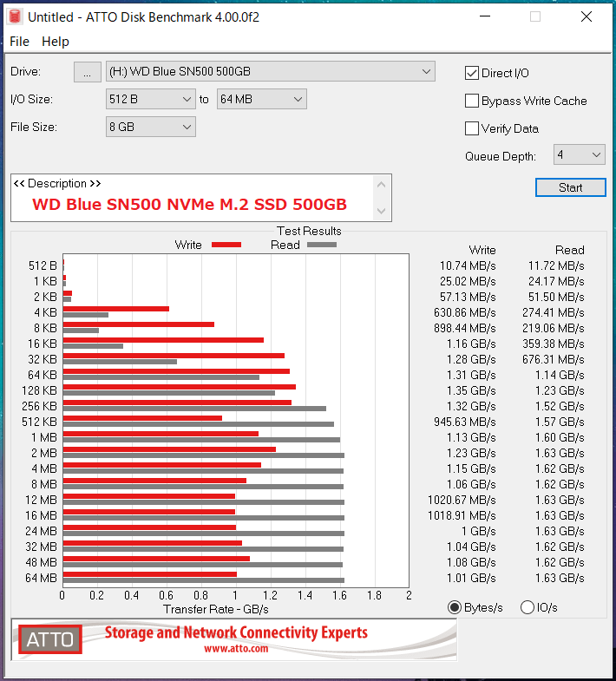The width and height of the screenshot is (616, 681).
Task: Click the 2 MB gray read bar
Action: point(204,455)
